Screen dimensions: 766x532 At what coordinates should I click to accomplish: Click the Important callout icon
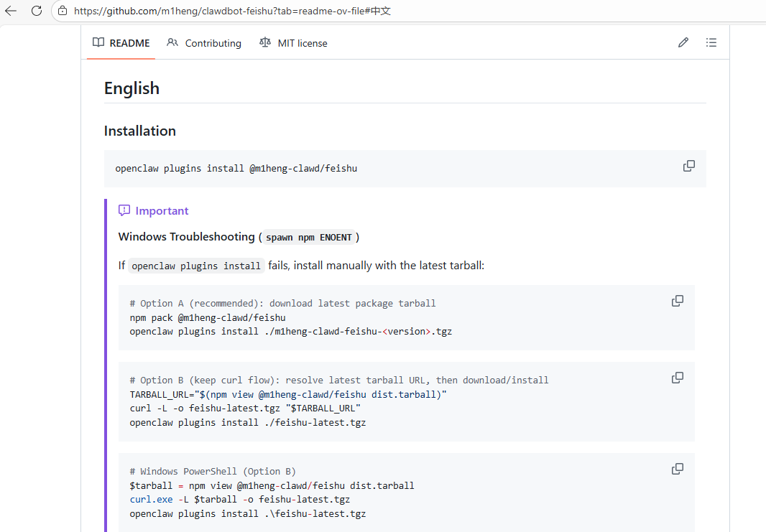pyautogui.click(x=124, y=211)
